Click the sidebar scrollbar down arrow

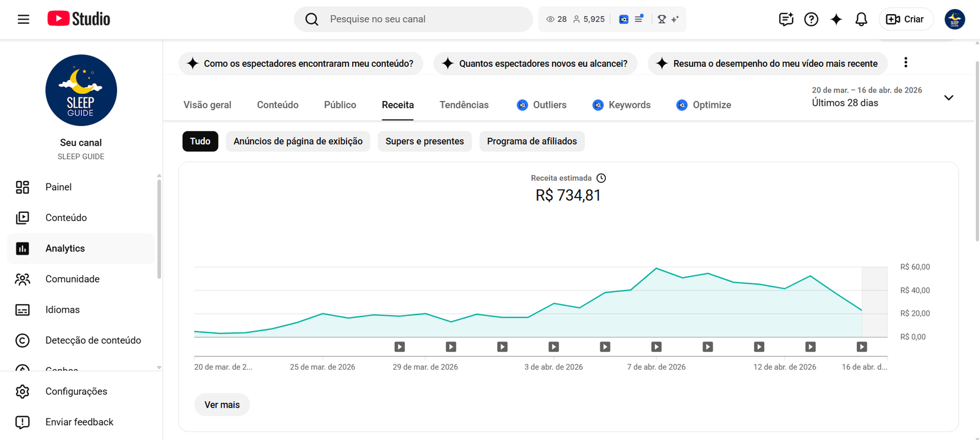[159, 368]
